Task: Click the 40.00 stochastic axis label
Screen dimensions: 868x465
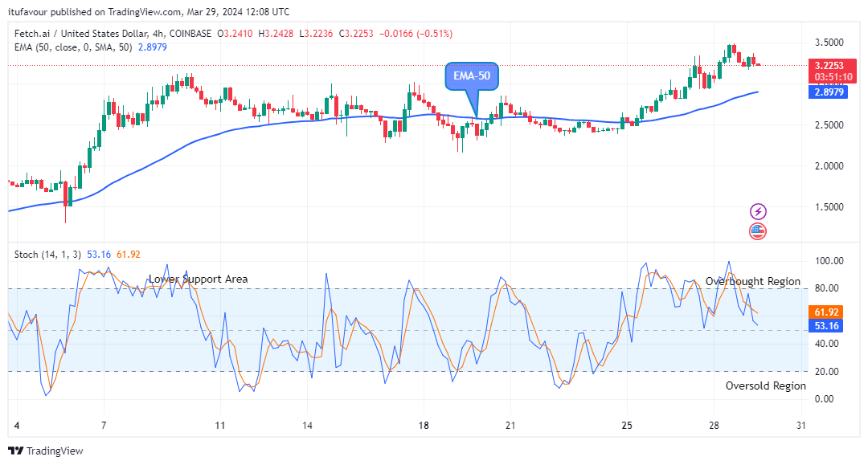Action: tap(826, 344)
